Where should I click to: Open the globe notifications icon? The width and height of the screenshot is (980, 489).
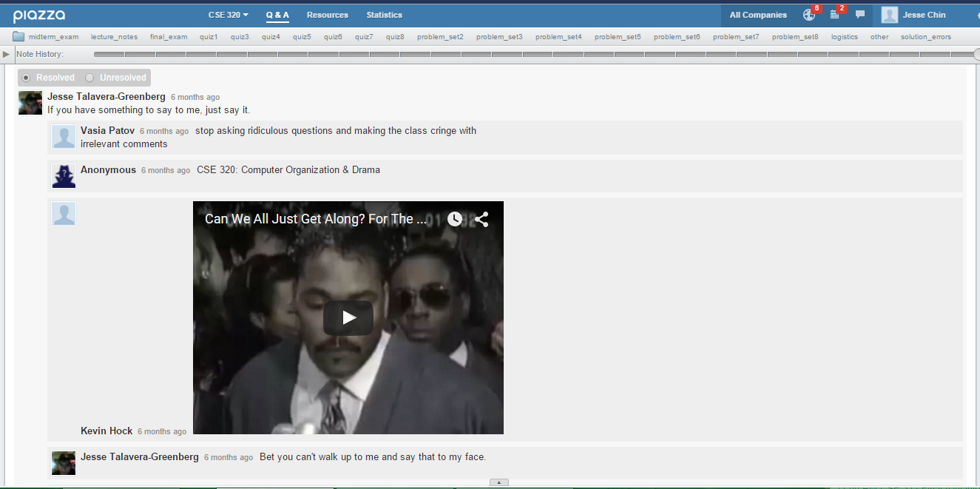tap(809, 15)
